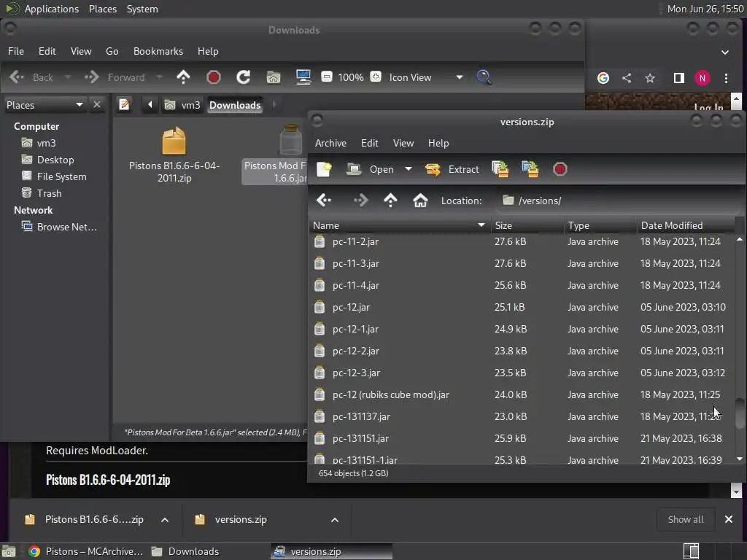The height and width of the screenshot is (560, 747).
Task: Expand options for Pistons B1.6.6 download item
Action: click(x=165, y=520)
